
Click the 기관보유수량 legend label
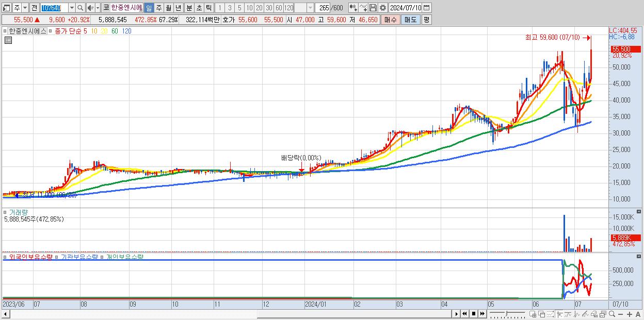79,256
